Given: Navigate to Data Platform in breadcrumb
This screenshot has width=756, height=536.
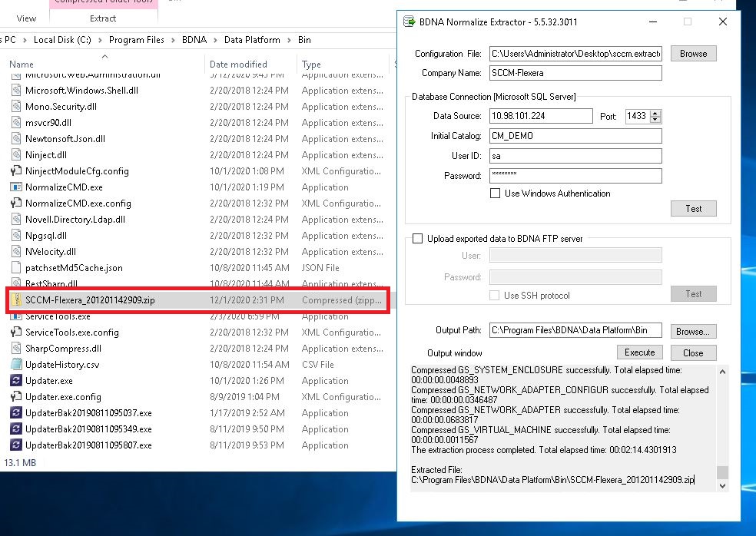Looking at the screenshot, I should pos(252,40).
